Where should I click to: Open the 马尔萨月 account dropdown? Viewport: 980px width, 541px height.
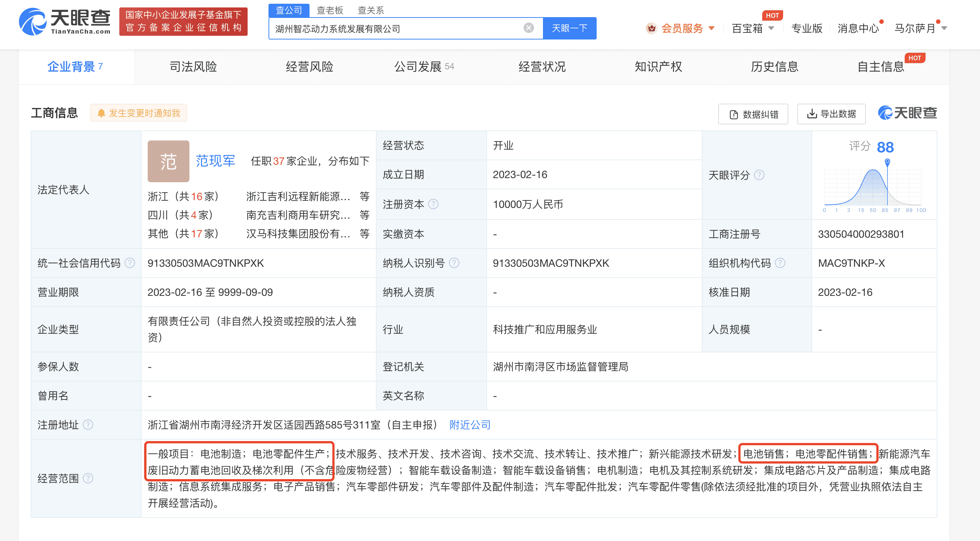click(921, 28)
